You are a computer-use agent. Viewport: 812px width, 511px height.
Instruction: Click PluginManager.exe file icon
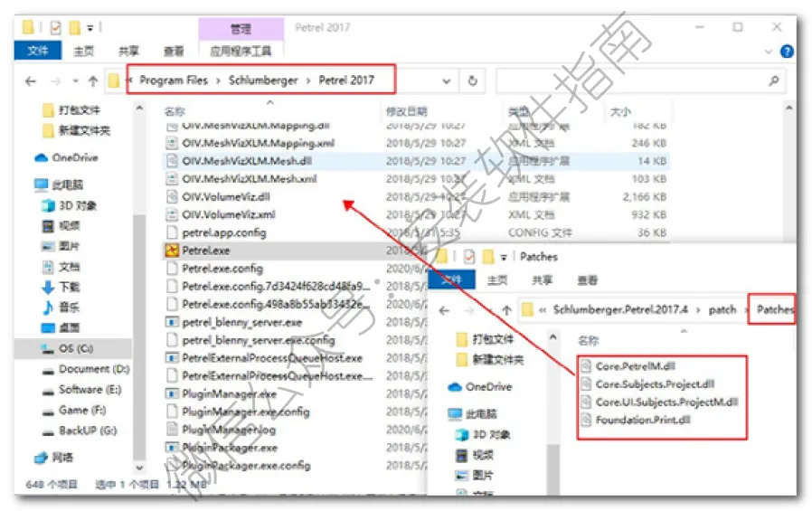(x=172, y=394)
